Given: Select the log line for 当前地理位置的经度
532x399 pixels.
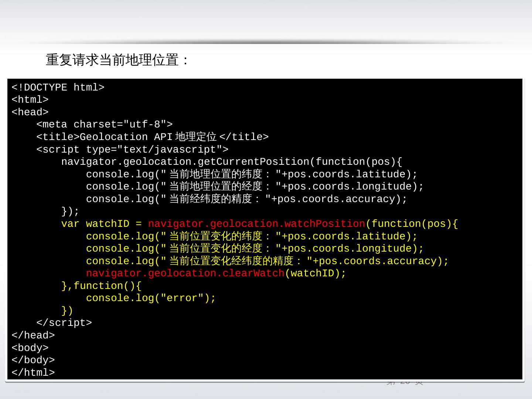Looking at the screenshot, I should tap(255, 187).
